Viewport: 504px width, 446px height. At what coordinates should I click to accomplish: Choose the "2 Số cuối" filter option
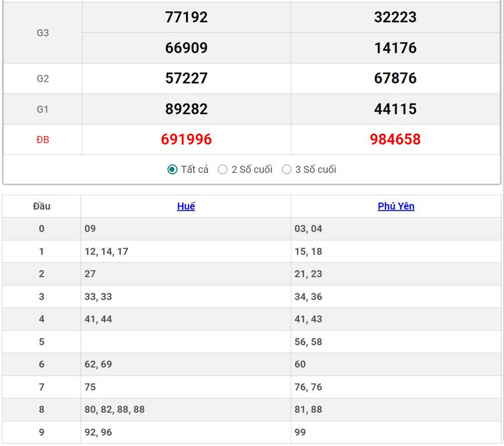(x=223, y=170)
